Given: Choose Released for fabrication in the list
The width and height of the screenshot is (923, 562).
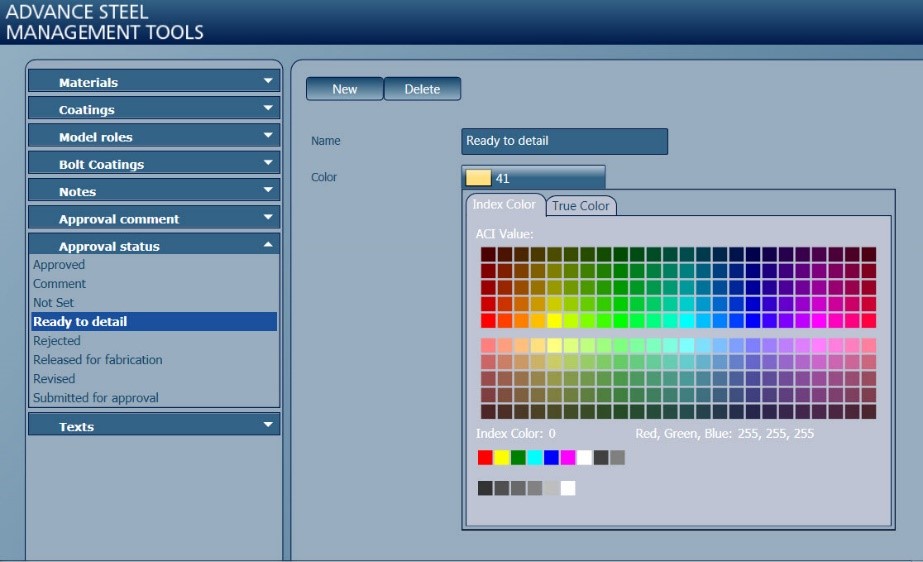Looking at the screenshot, I should [97, 360].
